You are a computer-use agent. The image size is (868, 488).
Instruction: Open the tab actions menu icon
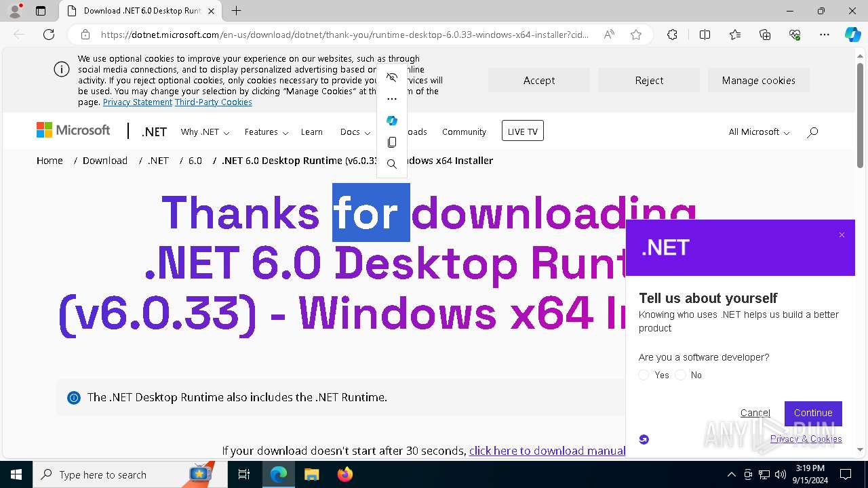[41, 11]
